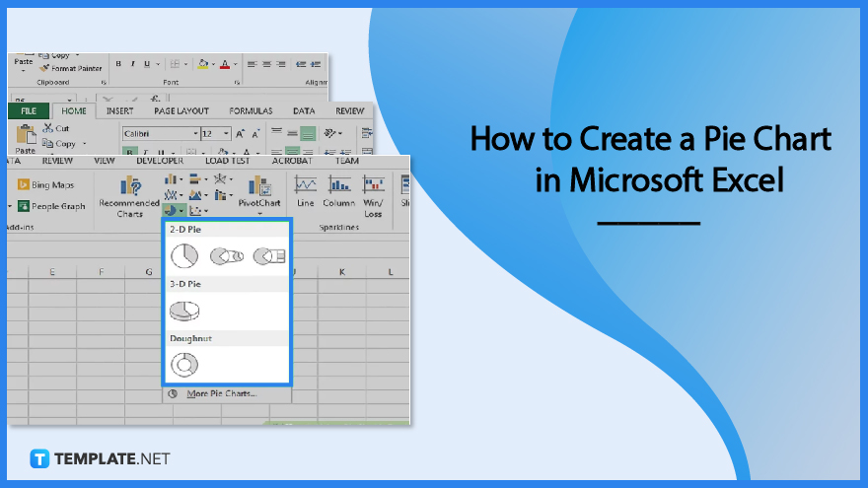Toggle Italic in the back window's Font group
The height and width of the screenshot is (488, 868).
[132, 64]
